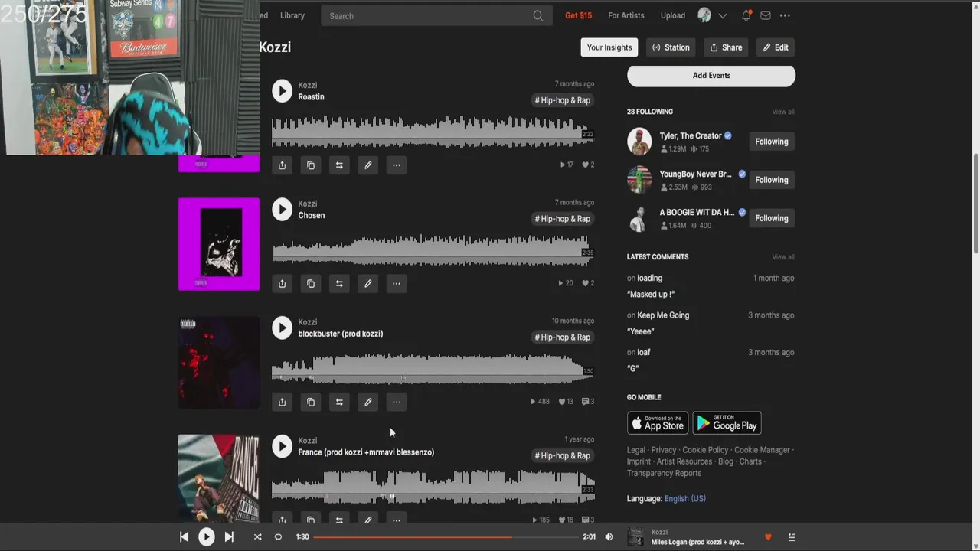Start the Station

pyautogui.click(x=671, y=47)
